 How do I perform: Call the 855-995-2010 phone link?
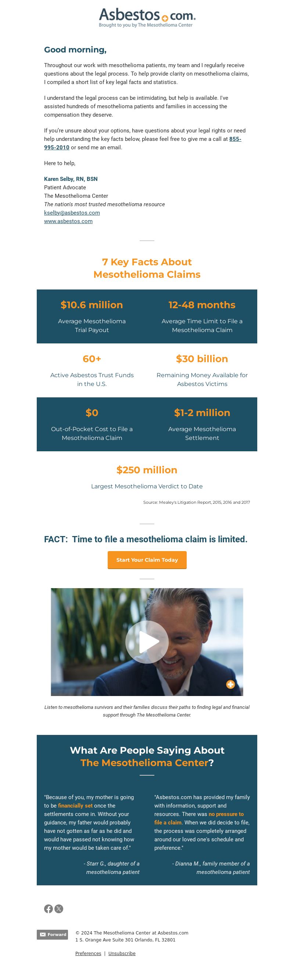(x=235, y=139)
